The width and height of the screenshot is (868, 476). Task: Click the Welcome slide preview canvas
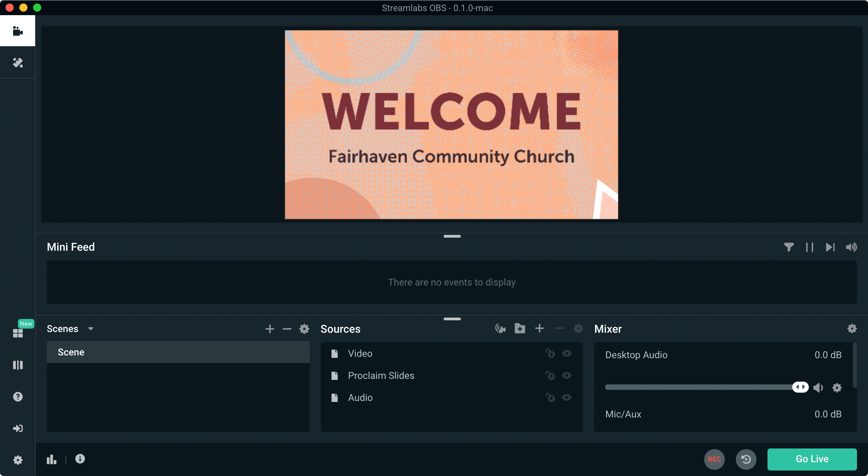coord(452,125)
